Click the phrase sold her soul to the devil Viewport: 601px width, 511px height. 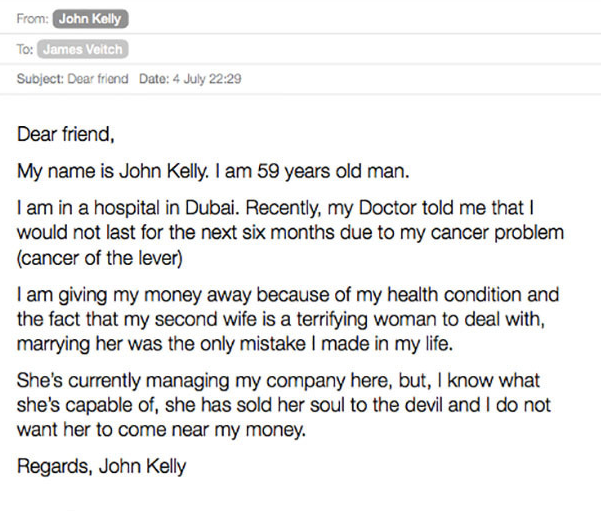coord(339,405)
